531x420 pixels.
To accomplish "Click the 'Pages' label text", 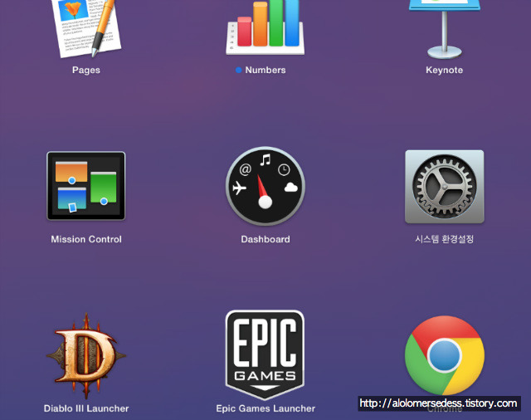I will [x=86, y=70].
